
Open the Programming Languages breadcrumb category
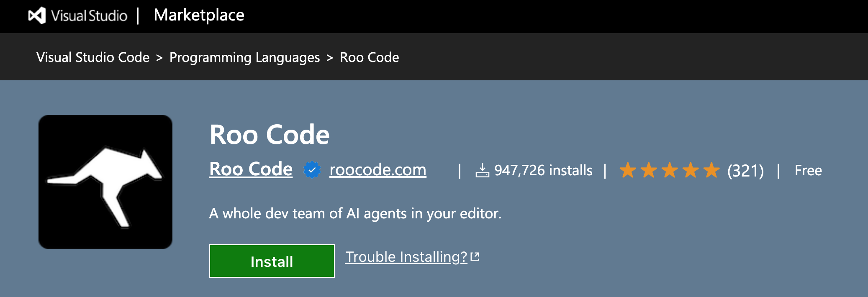[244, 57]
